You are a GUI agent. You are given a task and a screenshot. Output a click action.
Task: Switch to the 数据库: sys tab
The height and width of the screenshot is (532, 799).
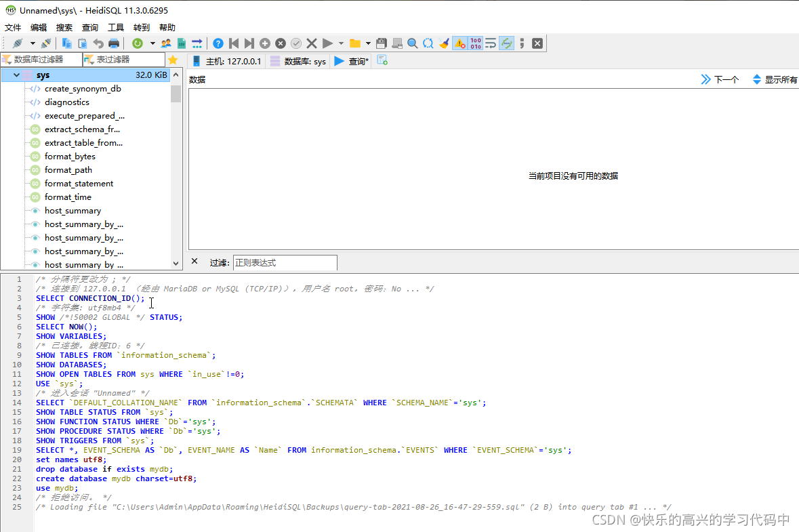[298, 61]
